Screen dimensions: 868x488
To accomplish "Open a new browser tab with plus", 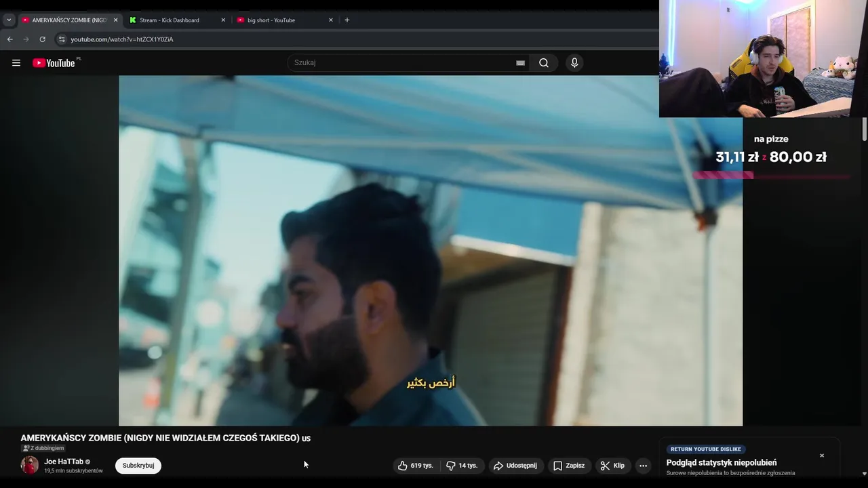I will [347, 20].
